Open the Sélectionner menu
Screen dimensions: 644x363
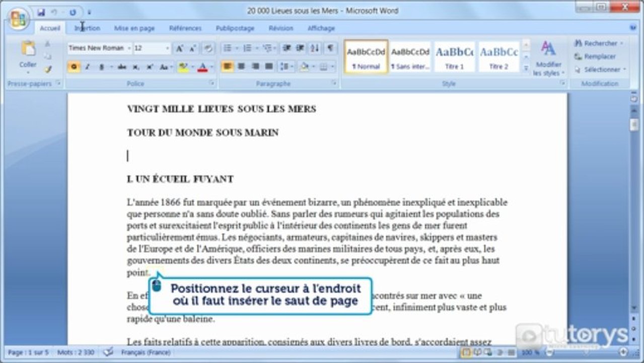[600, 70]
